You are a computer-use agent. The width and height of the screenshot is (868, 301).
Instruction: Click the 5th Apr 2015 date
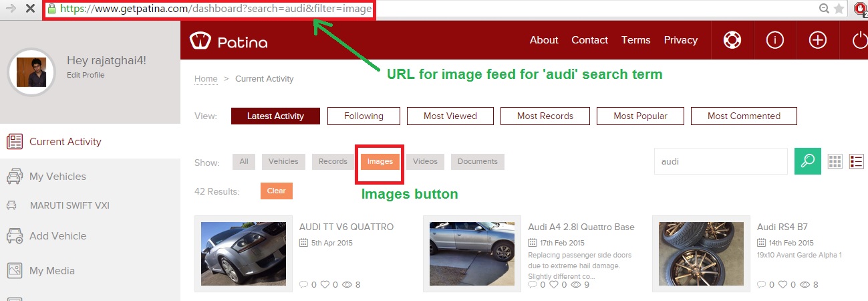pos(332,243)
